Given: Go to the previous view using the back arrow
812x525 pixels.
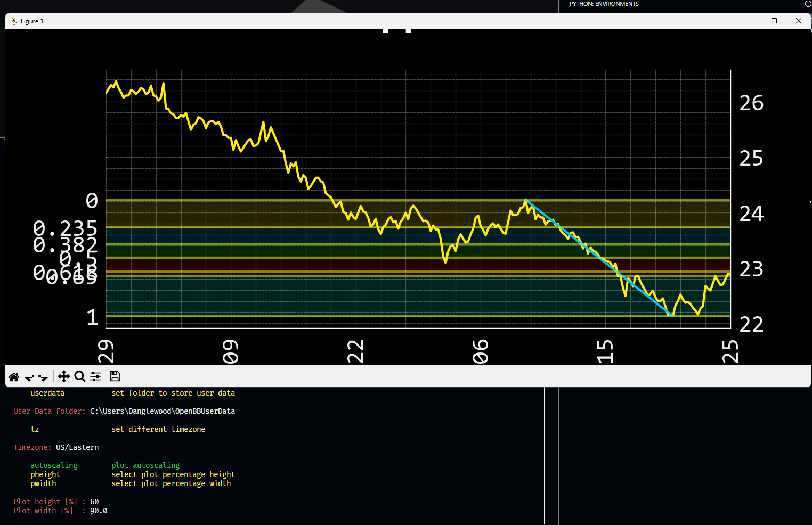Looking at the screenshot, I should [x=29, y=376].
